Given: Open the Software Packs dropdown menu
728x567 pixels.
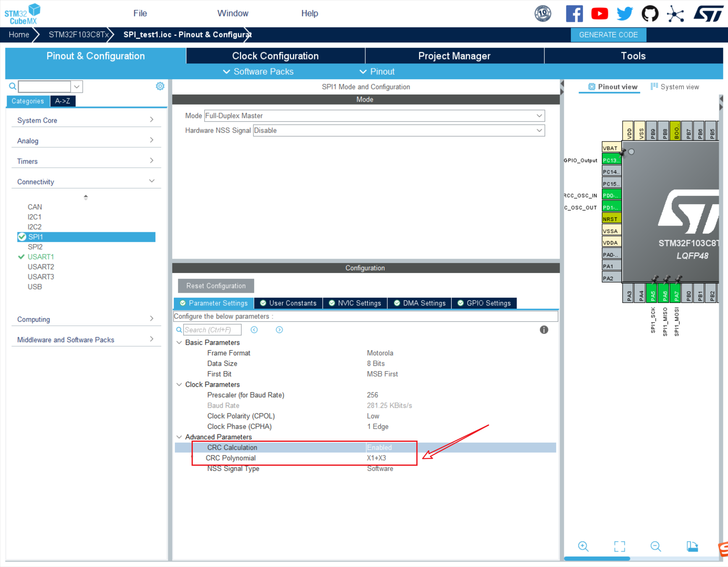Looking at the screenshot, I should point(258,71).
